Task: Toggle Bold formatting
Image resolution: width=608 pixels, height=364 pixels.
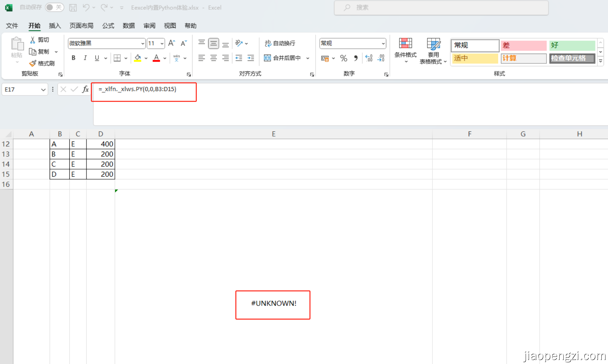Action: click(73, 58)
